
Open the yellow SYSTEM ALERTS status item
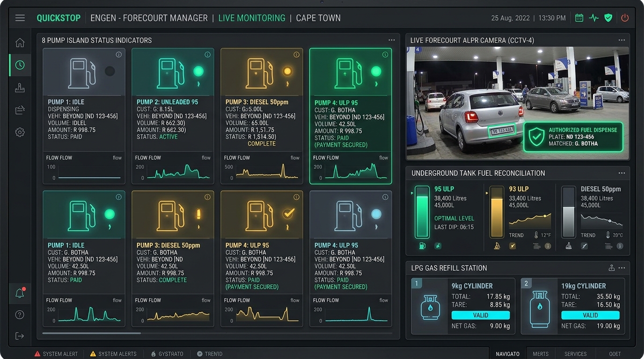[113, 354]
